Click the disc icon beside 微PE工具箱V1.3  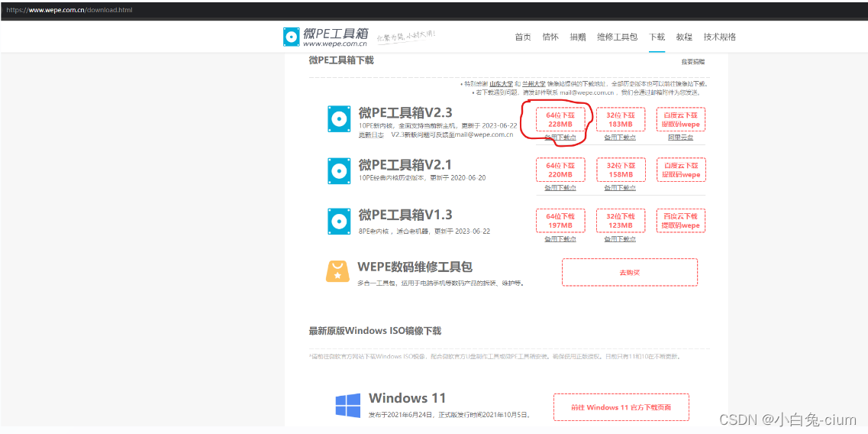[339, 221]
